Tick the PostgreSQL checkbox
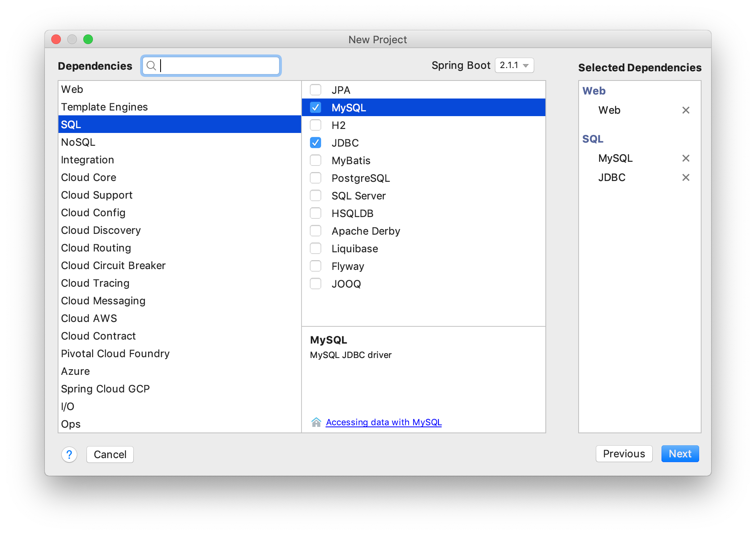Viewport: 756px width, 535px height. tap(316, 178)
